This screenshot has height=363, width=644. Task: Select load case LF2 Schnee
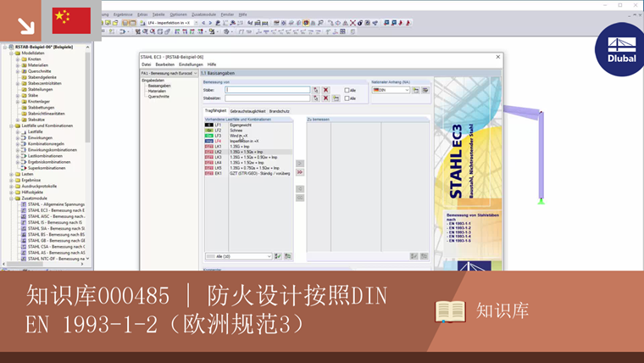point(248,131)
